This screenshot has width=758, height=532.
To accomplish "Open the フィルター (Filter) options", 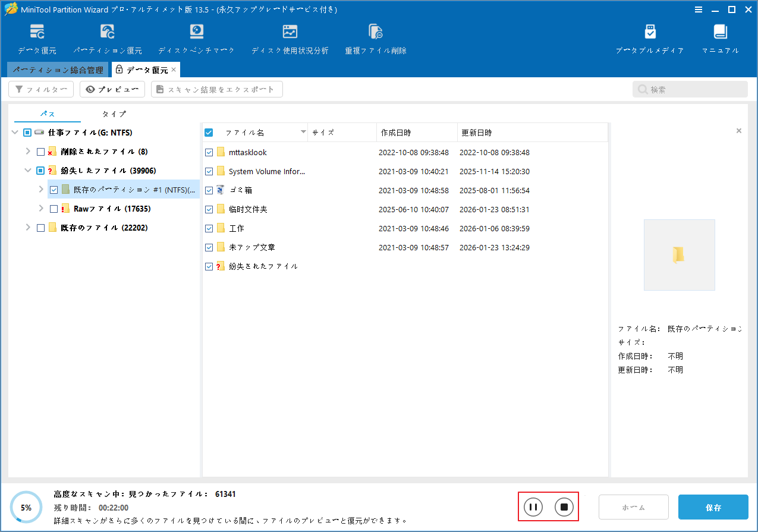I will click(40, 89).
